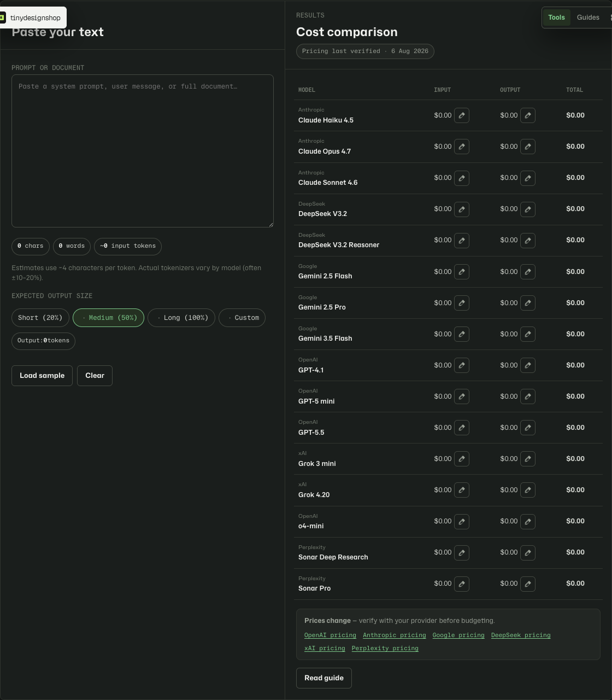Click the "0 words" counter

pyautogui.click(x=72, y=246)
